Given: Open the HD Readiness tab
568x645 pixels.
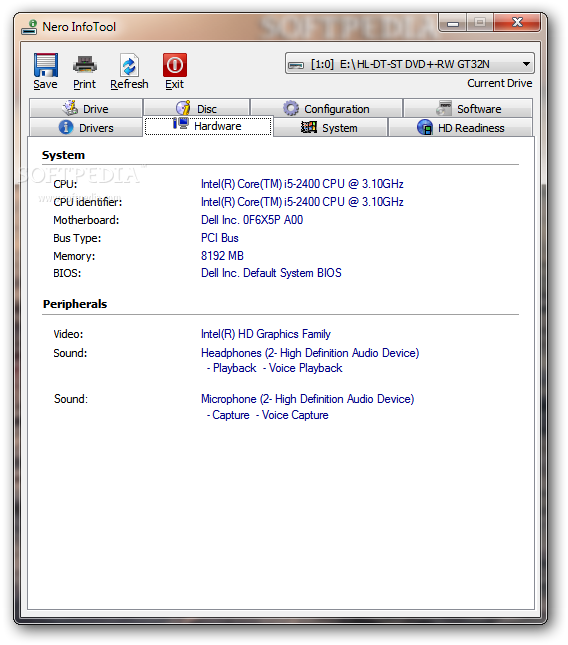Looking at the screenshot, I should (461, 128).
